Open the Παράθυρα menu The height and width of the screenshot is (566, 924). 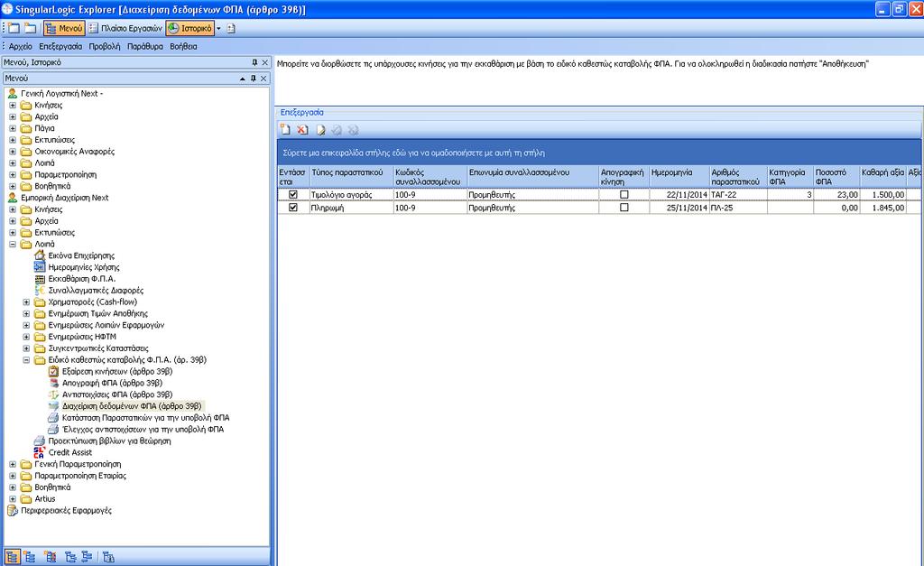pyautogui.click(x=145, y=46)
